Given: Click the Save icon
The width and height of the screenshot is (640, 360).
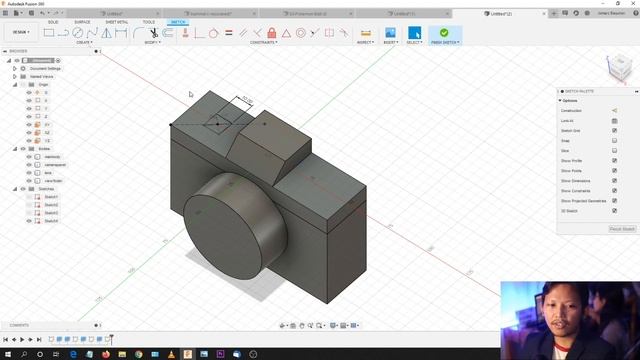Looking at the screenshot, I should tap(31, 13).
